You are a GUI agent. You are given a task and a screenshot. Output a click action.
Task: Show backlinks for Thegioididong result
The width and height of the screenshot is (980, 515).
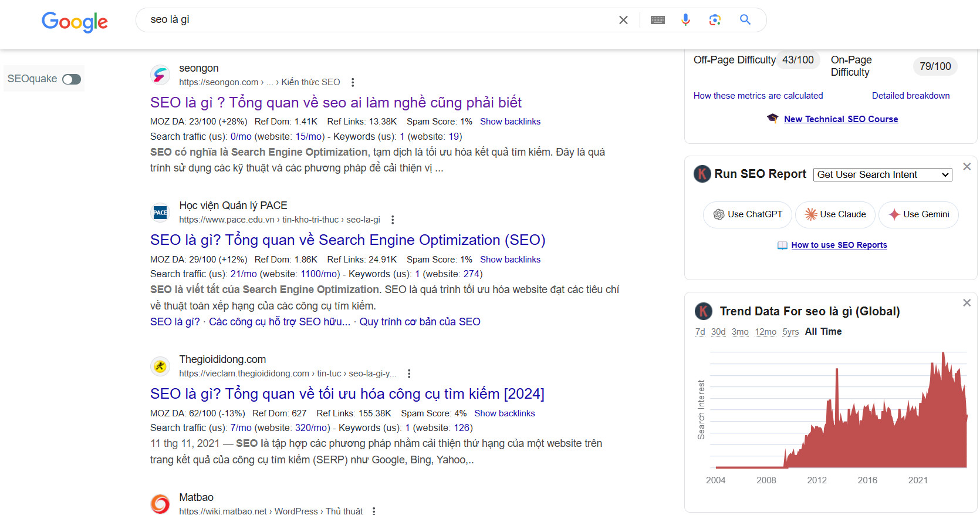coord(505,413)
